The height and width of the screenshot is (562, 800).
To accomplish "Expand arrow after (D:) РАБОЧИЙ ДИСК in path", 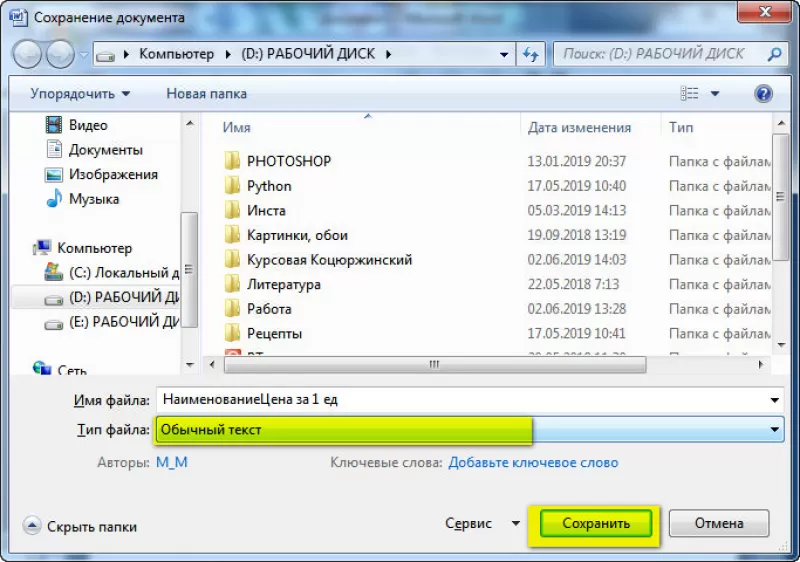I will pyautogui.click(x=388, y=55).
